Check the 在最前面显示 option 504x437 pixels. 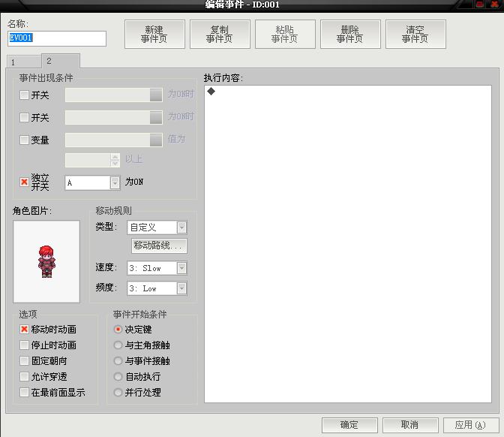[x=24, y=392]
